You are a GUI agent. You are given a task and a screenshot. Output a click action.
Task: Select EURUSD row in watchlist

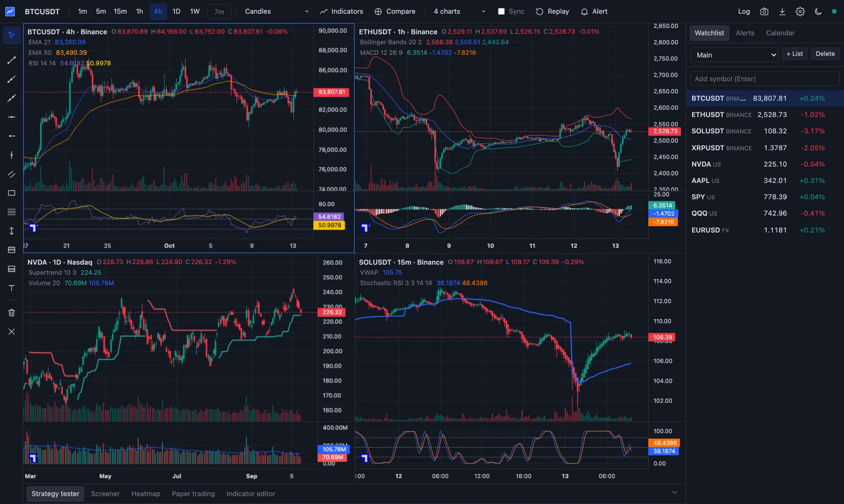click(x=765, y=230)
